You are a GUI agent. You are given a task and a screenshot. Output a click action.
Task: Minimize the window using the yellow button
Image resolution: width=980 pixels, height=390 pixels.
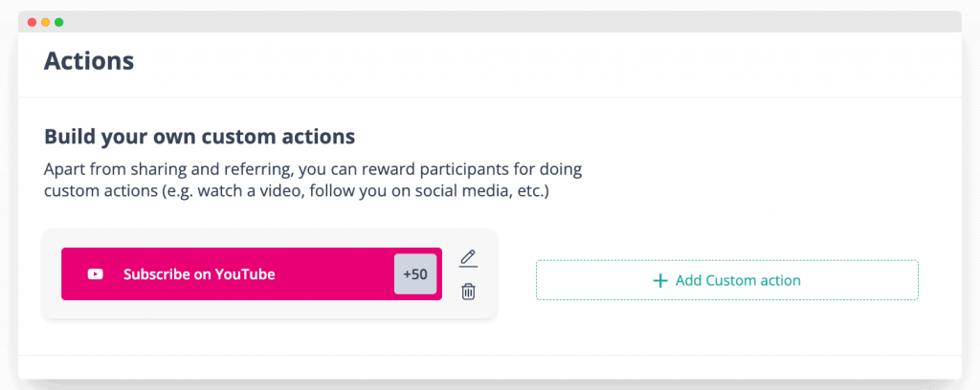pyautogui.click(x=46, y=21)
